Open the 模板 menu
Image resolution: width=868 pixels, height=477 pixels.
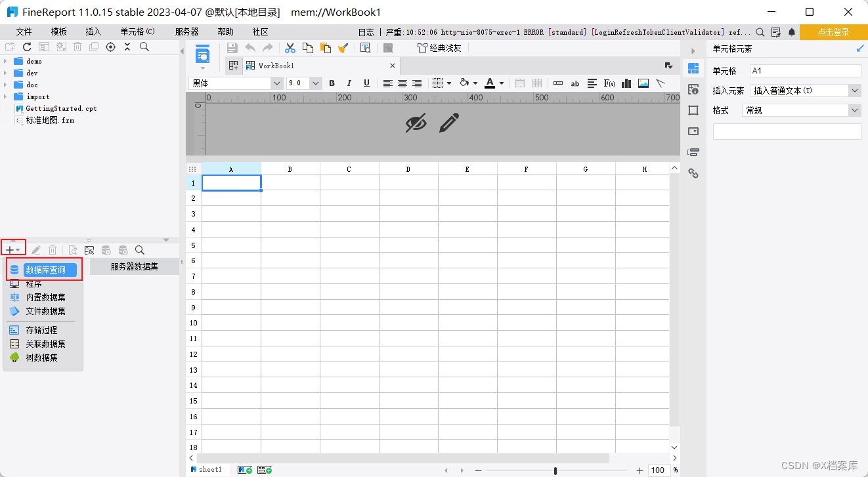point(59,31)
